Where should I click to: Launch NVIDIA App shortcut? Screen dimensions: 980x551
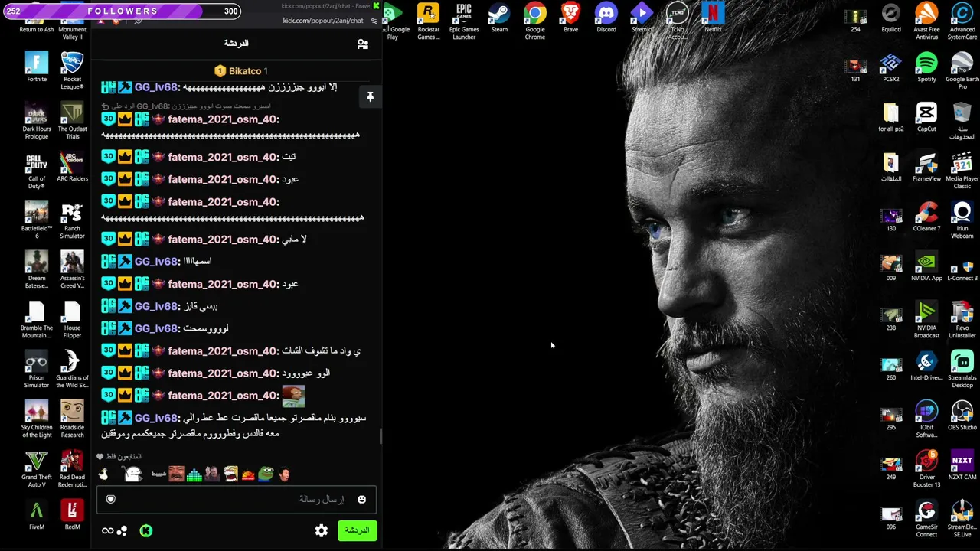(x=926, y=266)
